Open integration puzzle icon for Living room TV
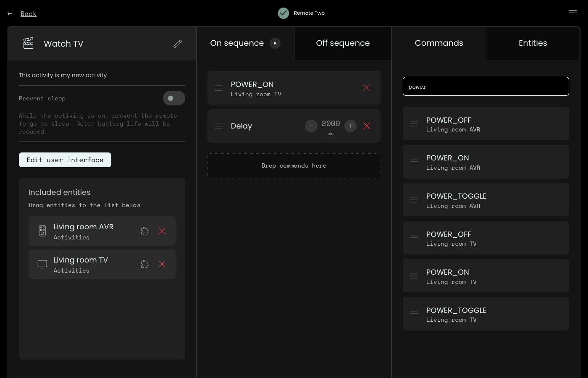This screenshot has width=588, height=378. [x=145, y=264]
